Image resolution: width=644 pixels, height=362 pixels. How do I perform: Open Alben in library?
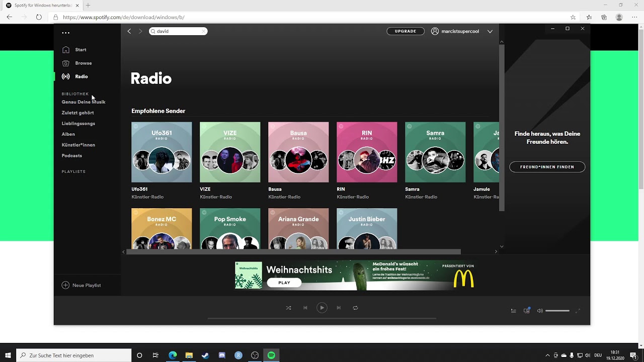point(68,134)
